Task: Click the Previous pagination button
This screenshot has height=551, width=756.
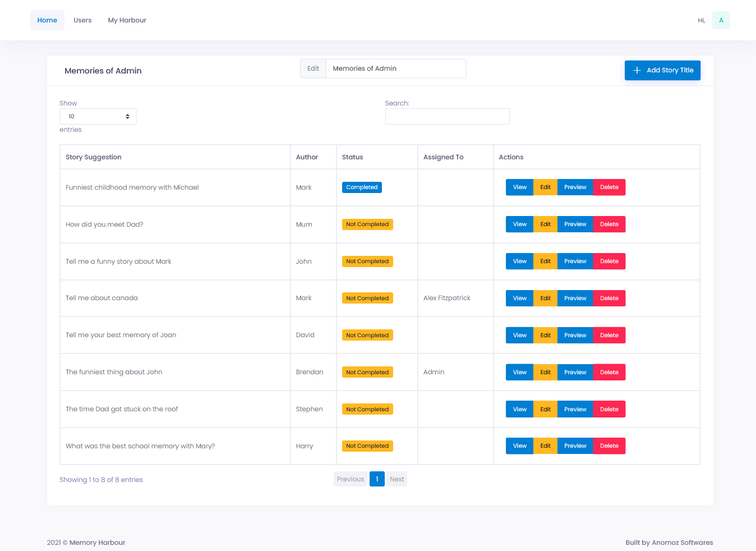Action: [351, 479]
